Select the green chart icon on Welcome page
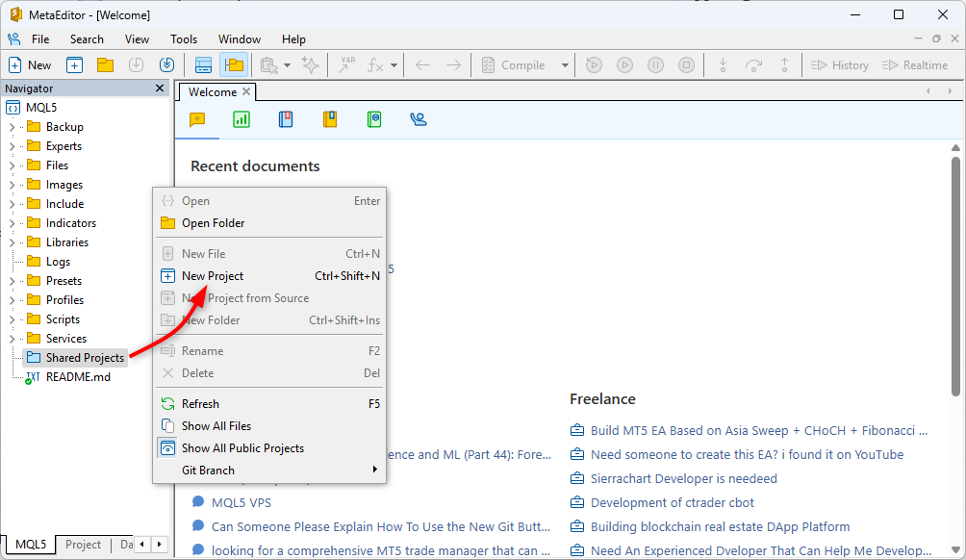 (241, 119)
